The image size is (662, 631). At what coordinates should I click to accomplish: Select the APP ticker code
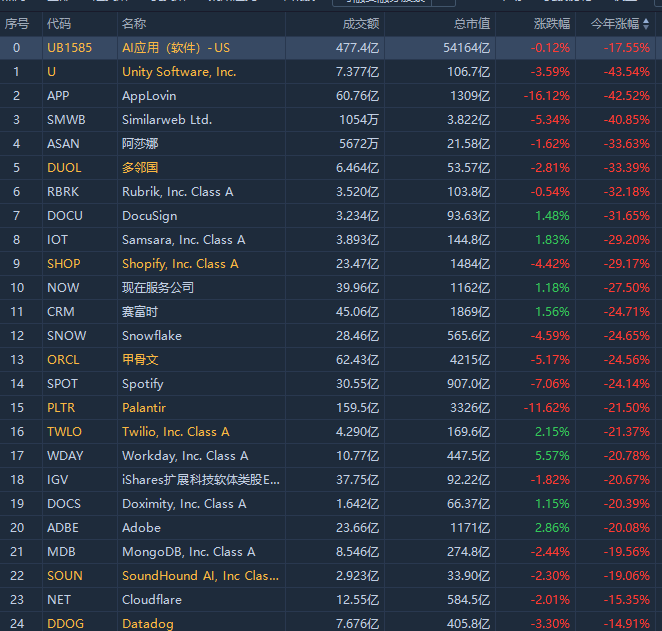pos(58,96)
